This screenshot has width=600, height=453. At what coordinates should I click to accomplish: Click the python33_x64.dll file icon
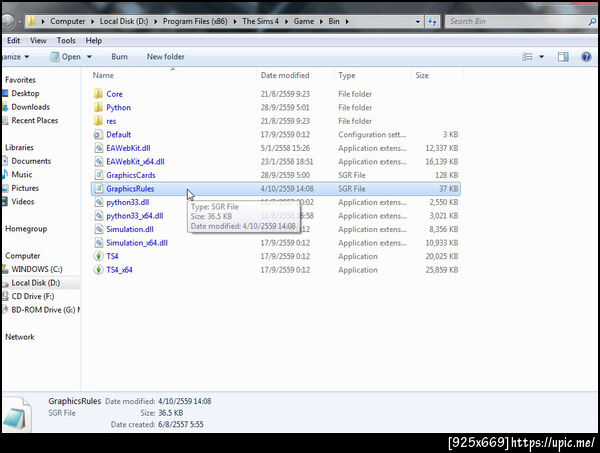tap(98, 216)
